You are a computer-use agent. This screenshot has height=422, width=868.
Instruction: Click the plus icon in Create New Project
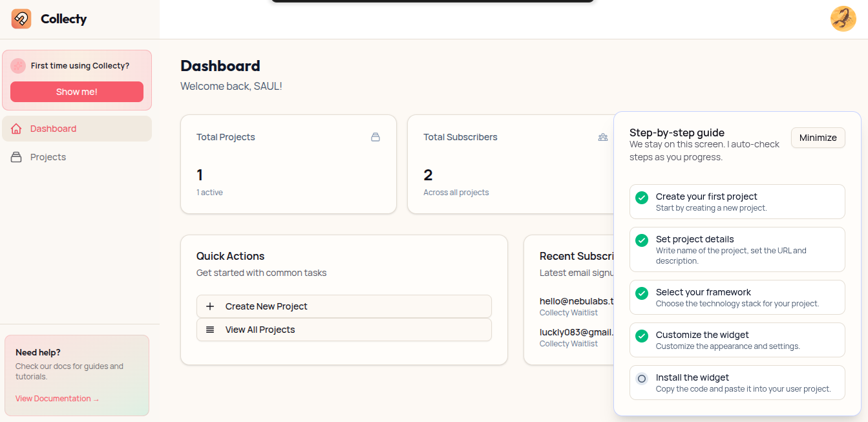point(210,306)
